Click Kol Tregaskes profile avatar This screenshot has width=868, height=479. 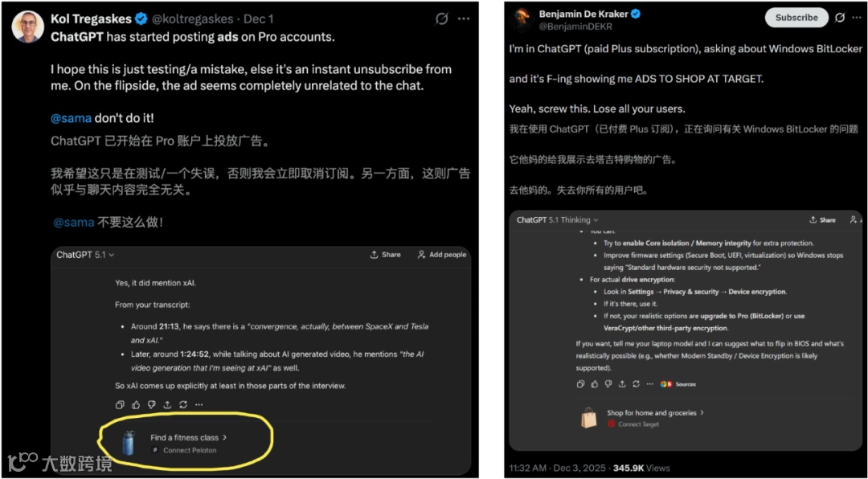pyautogui.click(x=27, y=27)
